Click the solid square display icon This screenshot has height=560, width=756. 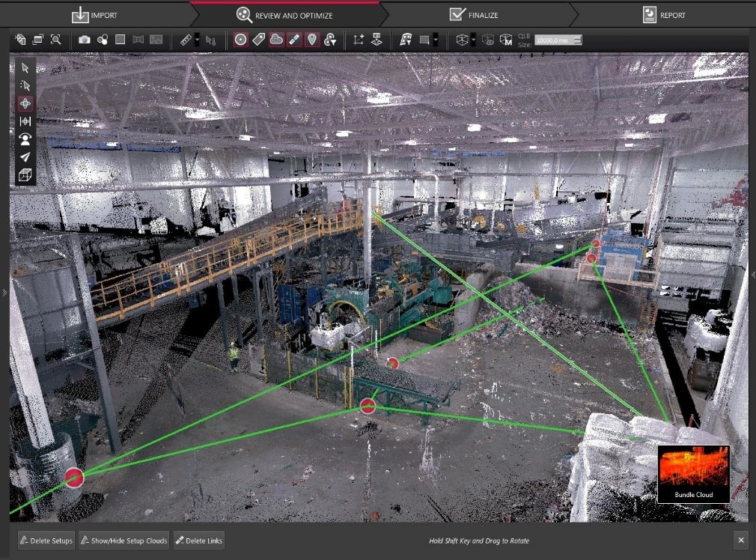point(120,40)
